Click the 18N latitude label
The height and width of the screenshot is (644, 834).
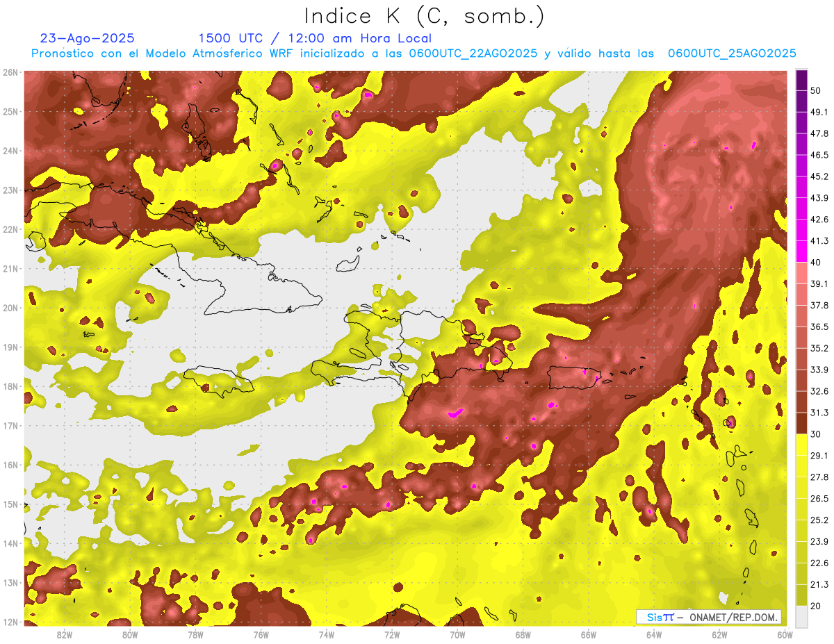[10, 386]
